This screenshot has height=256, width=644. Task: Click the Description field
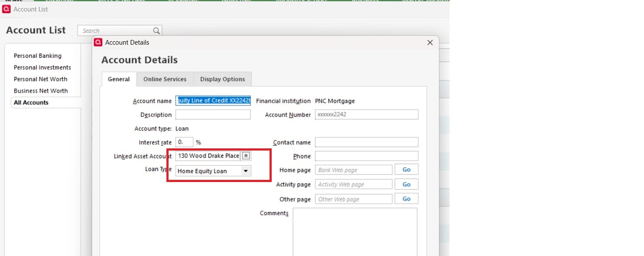213,114
